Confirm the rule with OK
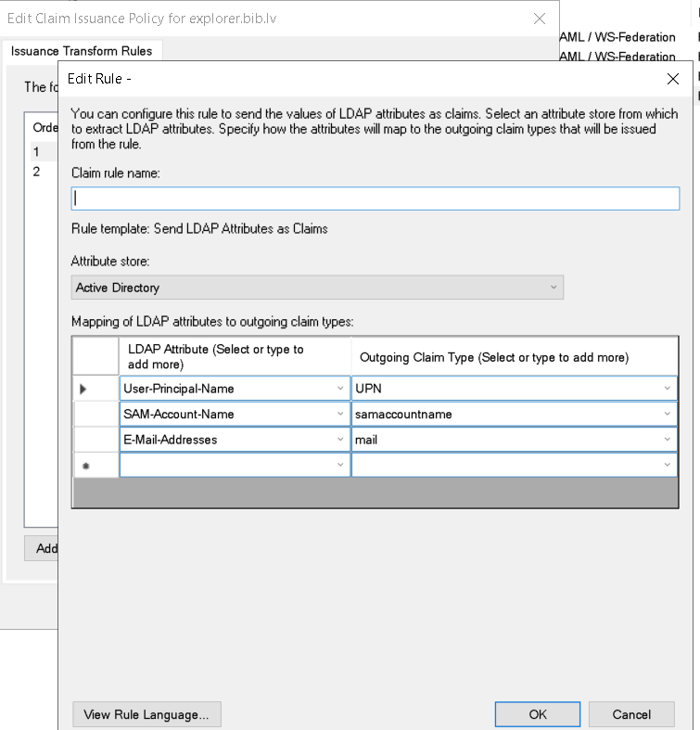The width and height of the screenshot is (700, 730). tap(538, 714)
